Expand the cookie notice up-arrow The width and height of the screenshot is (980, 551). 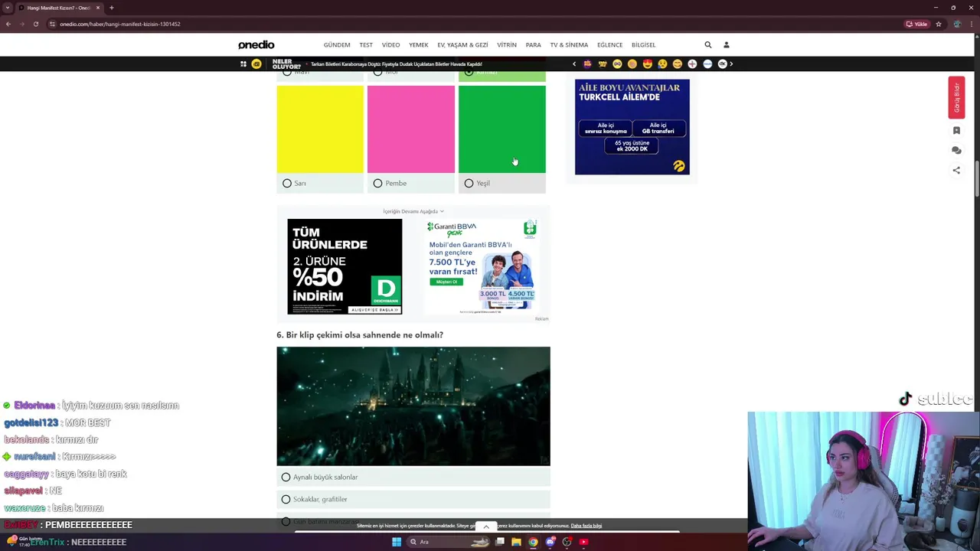point(486,527)
